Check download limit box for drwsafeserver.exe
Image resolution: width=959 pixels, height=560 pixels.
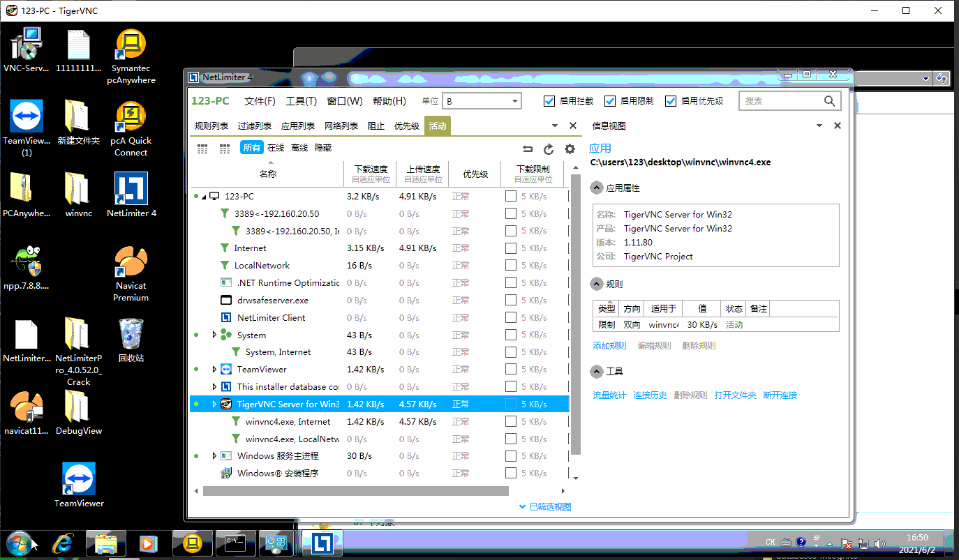tap(511, 300)
